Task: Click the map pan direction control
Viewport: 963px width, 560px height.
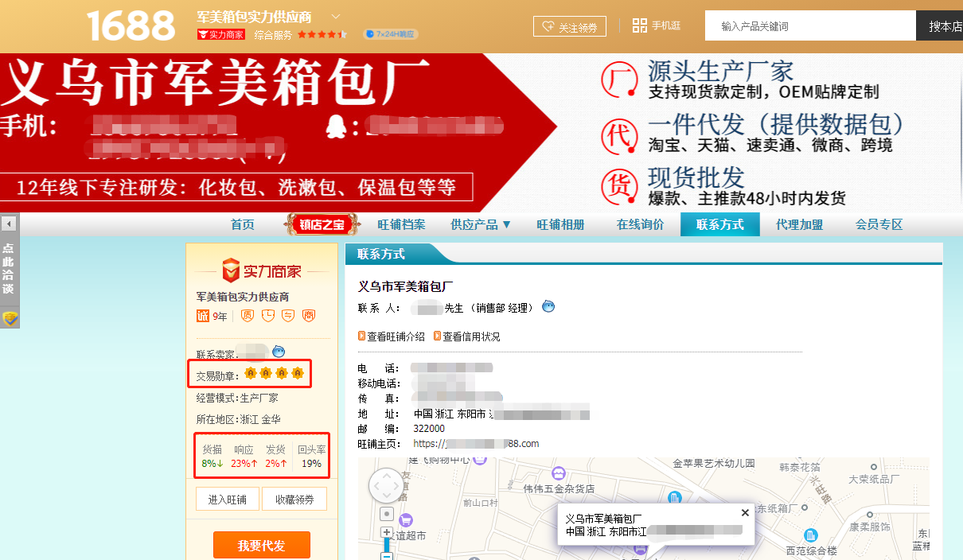Action: pos(387,485)
